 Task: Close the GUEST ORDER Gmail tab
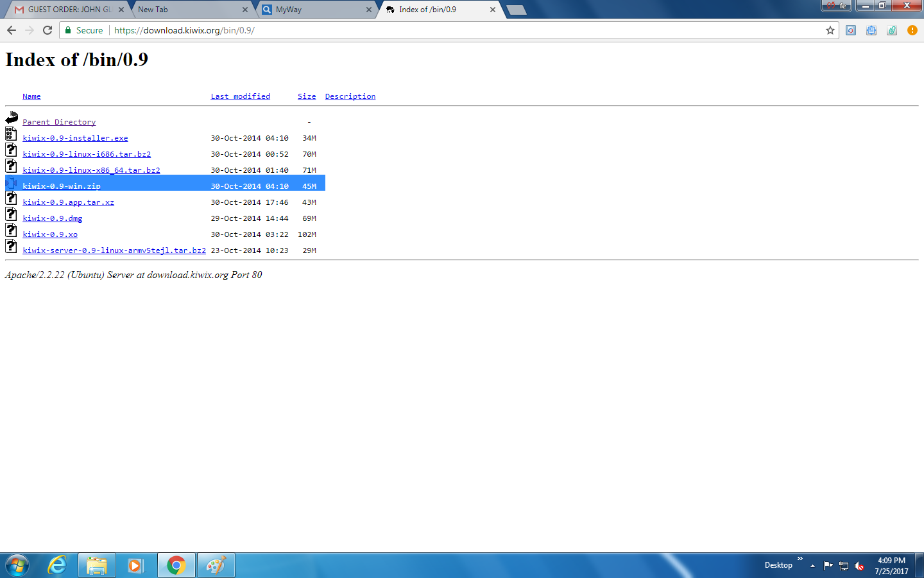(121, 10)
